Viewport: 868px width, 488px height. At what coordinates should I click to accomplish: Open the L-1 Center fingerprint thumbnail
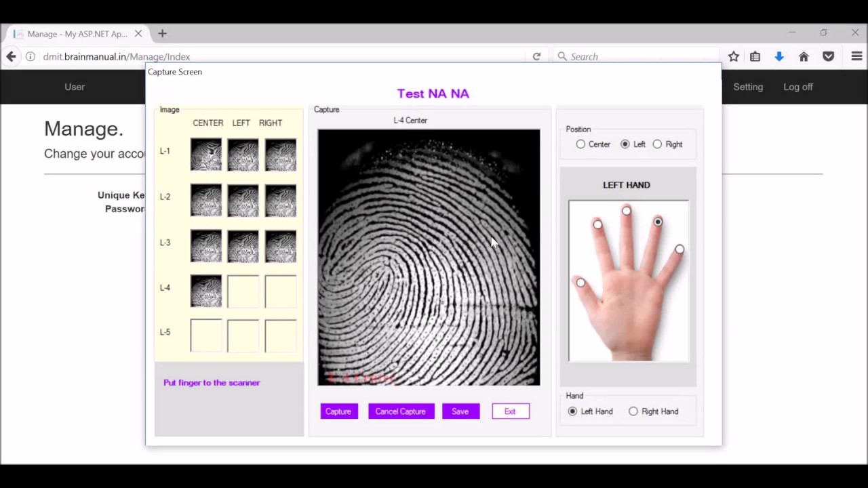coord(206,155)
